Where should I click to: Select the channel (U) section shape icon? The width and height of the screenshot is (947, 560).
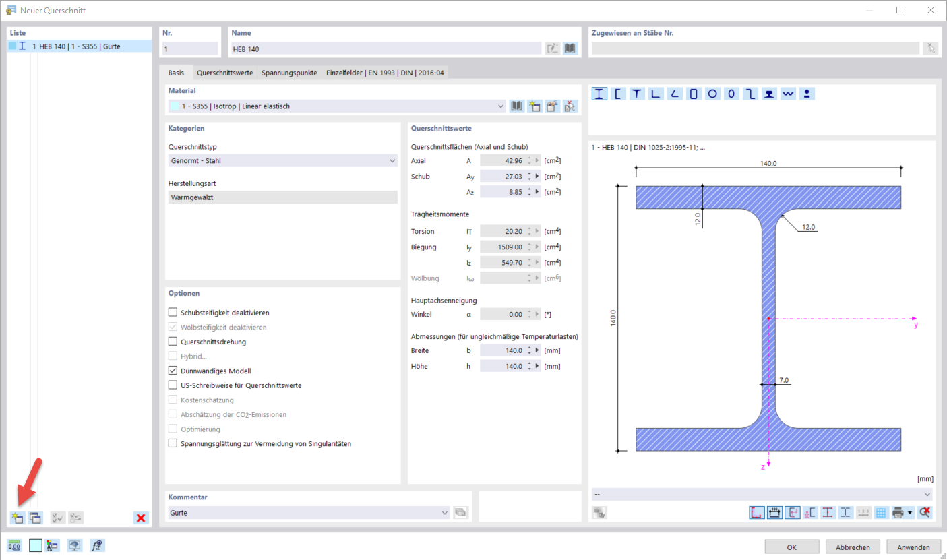pos(618,94)
